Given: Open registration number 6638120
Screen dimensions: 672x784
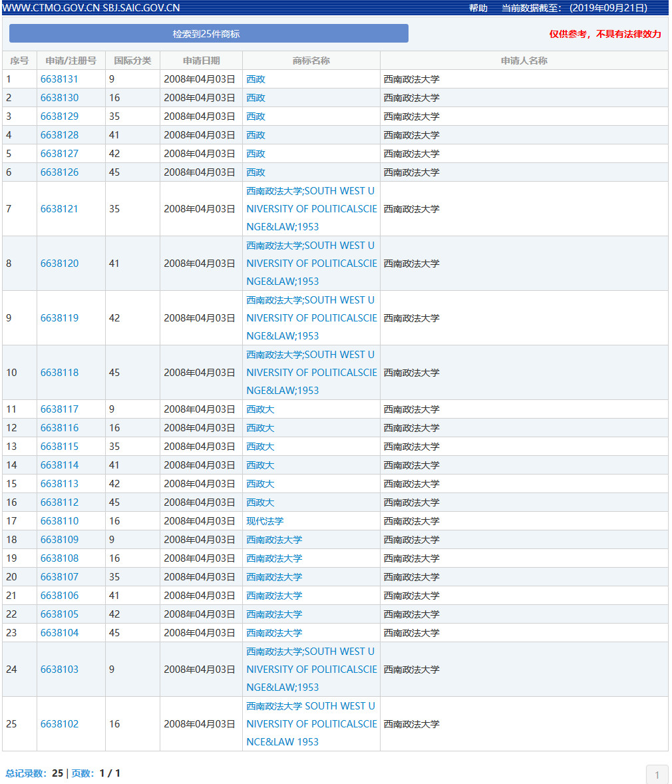Looking at the screenshot, I should click(x=59, y=263).
